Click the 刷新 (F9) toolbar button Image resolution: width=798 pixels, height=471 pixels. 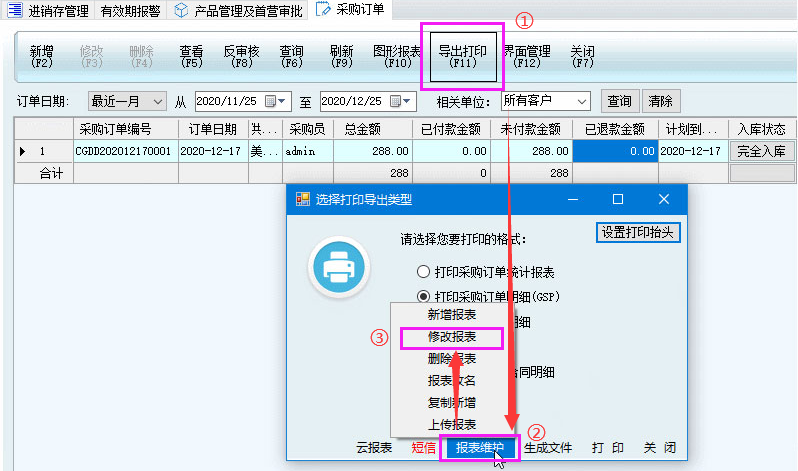pos(341,56)
